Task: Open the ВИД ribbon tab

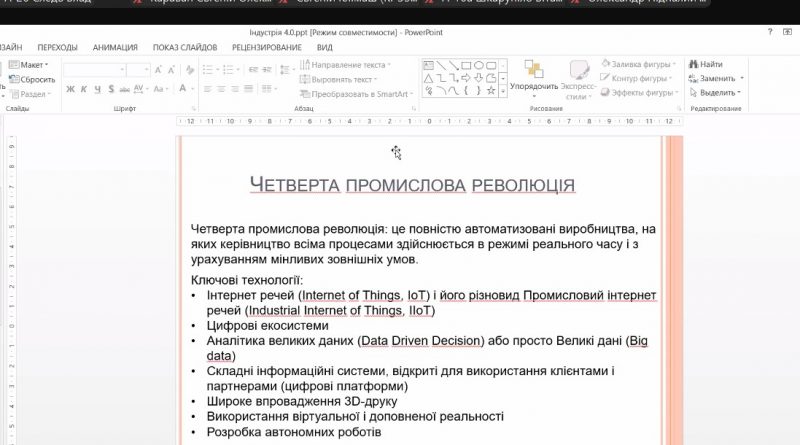Action: click(x=324, y=47)
